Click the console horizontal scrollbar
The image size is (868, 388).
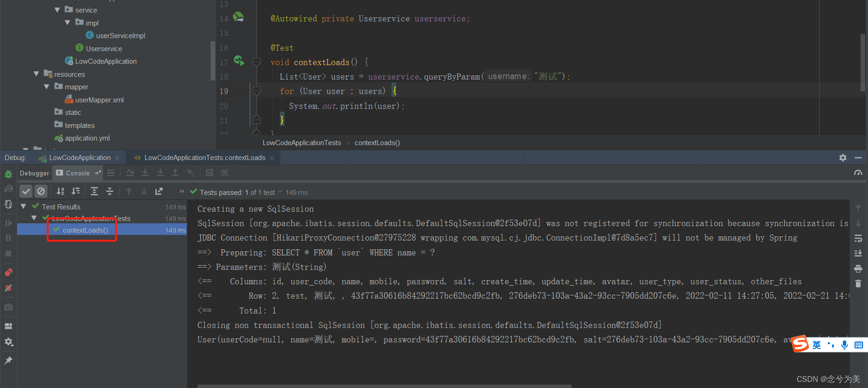(384, 386)
